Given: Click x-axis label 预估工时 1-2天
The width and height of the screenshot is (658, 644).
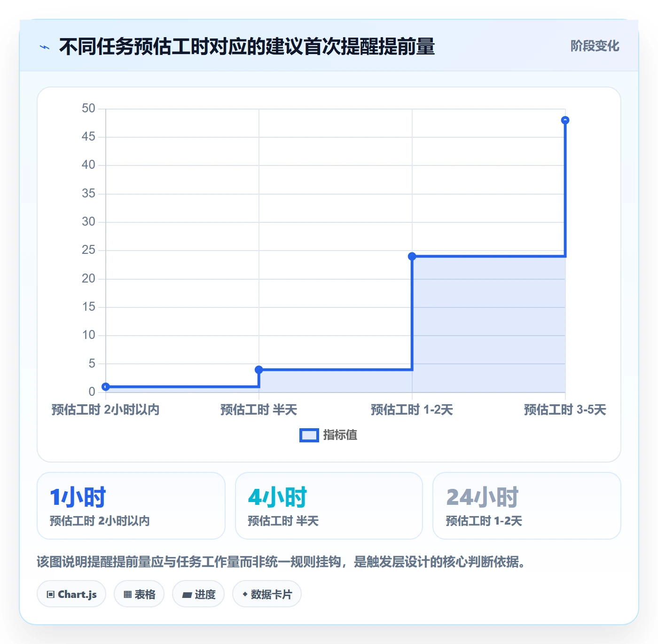Looking at the screenshot, I should click(412, 410).
